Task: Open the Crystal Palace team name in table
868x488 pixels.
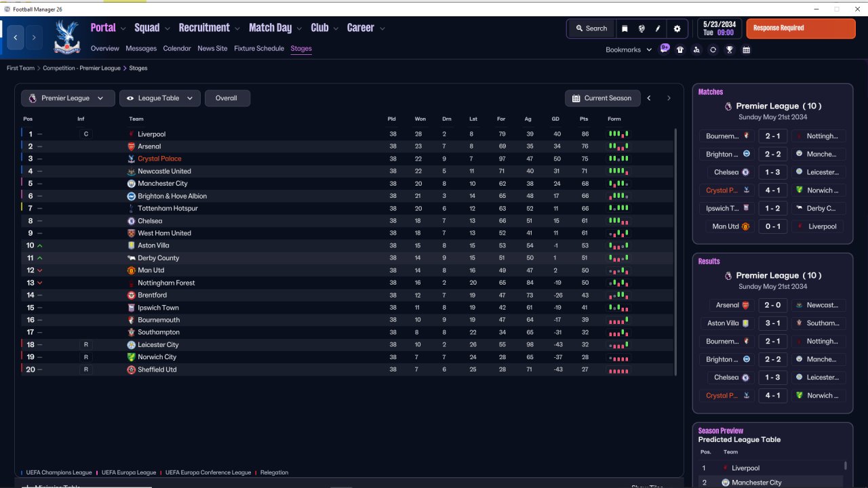Action: pos(159,159)
